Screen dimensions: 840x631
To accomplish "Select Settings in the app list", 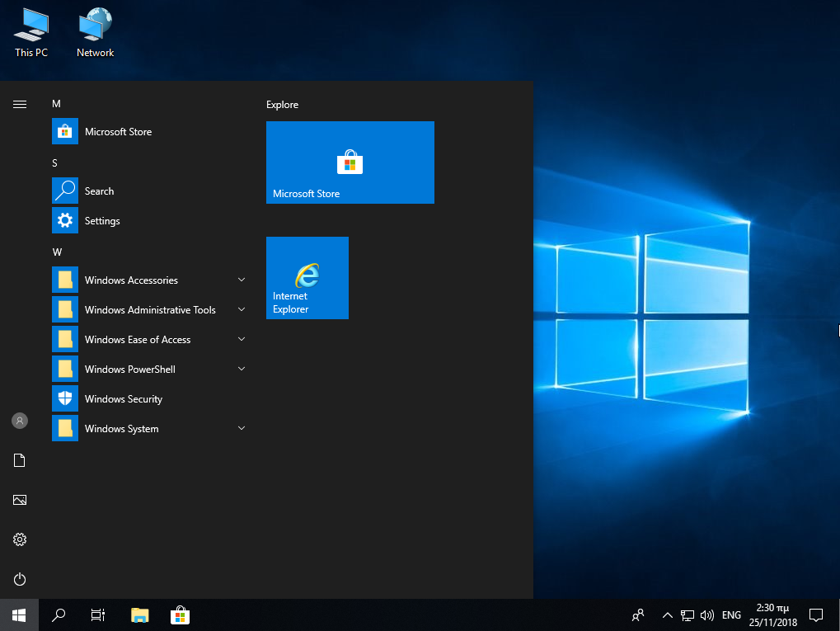I will click(102, 221).
